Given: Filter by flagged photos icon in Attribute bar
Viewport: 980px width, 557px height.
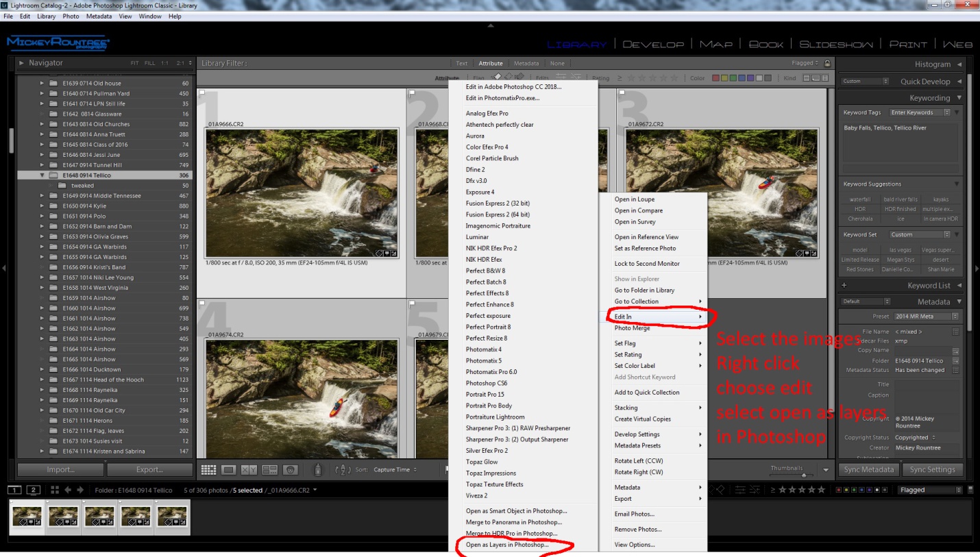Looking at the screenshot, I should tap(497, 77).
